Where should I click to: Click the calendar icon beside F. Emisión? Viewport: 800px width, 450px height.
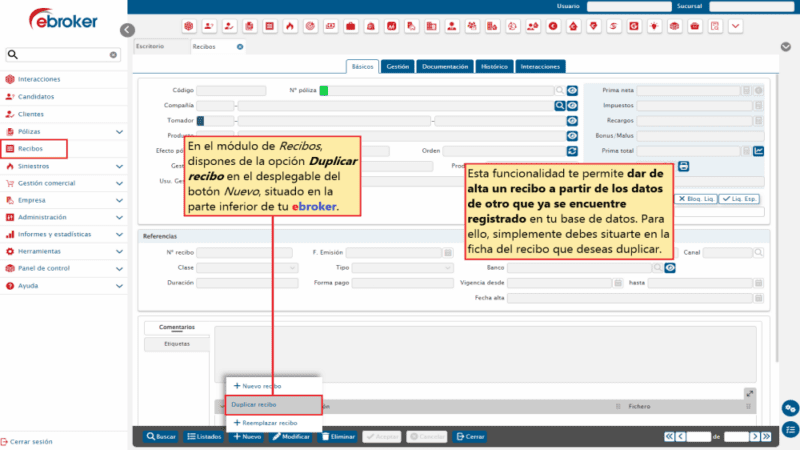[448, 253]
